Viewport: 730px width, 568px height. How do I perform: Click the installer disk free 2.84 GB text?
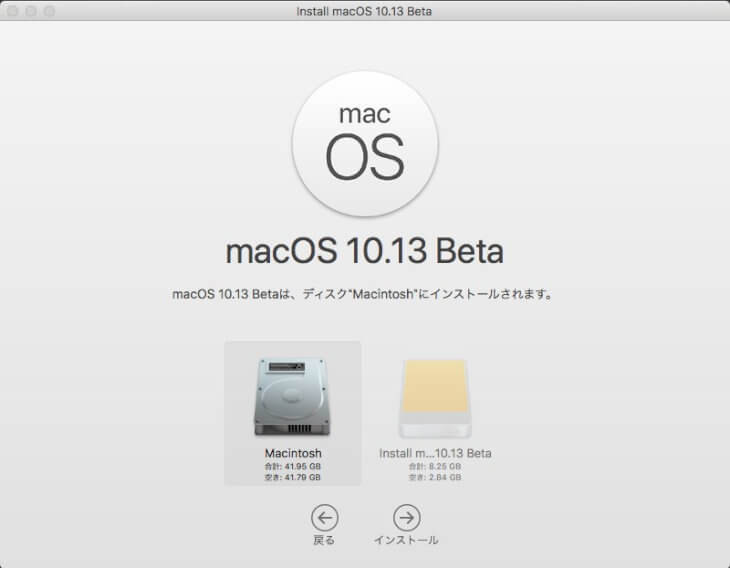[435, 478]
